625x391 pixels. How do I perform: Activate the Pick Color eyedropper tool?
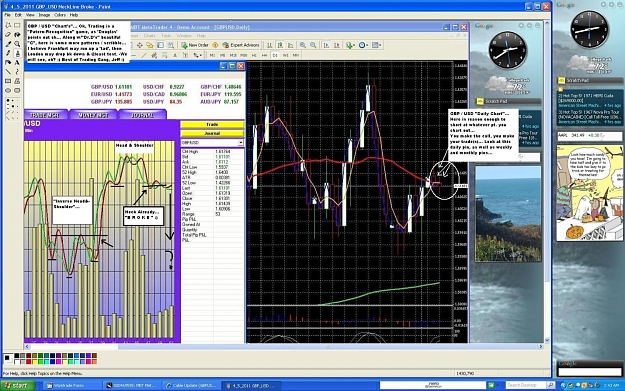click(x=8, y=44)
